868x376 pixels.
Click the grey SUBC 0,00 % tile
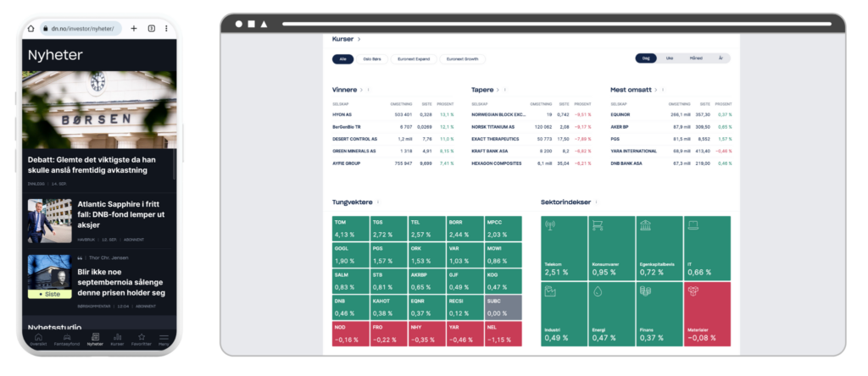[x=503, y=307]
